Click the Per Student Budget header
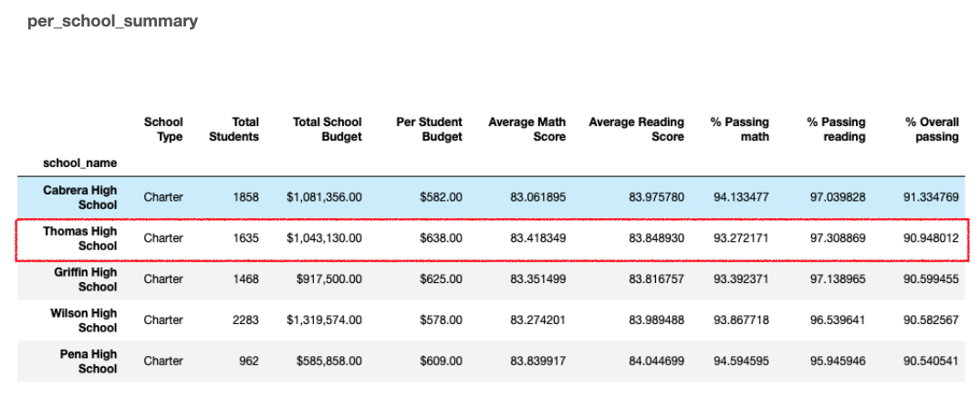Screen dimensions: 980x399 coord(430,130)
